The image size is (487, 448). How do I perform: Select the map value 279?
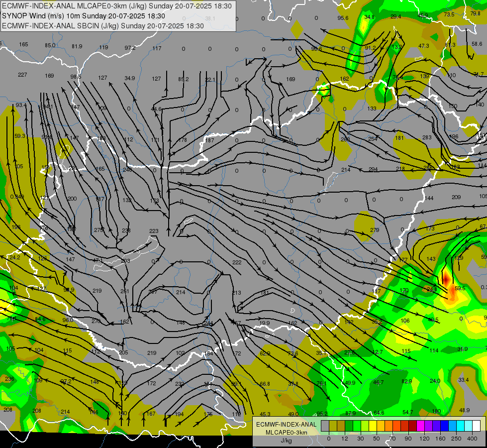click(x=375, y=230)
